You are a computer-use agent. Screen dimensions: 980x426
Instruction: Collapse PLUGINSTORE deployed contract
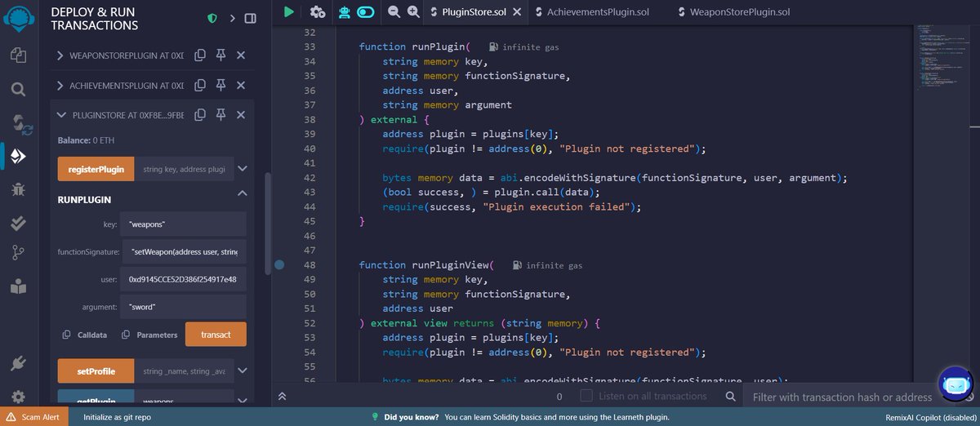61,115
